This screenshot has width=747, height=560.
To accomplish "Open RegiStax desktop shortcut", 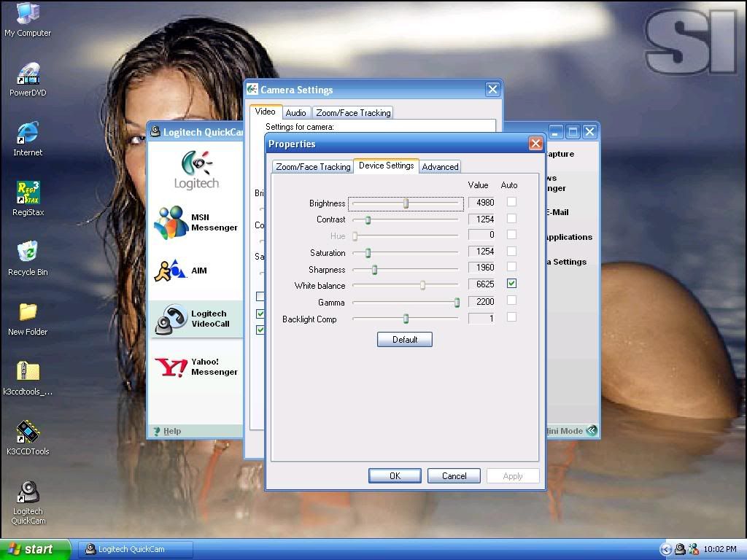I will [28, 194].
